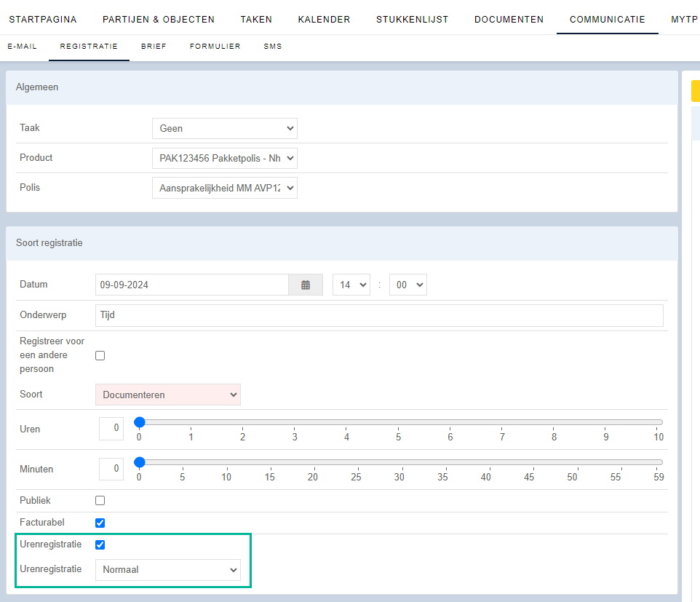Select the SMS subtab
Image resolution: width=700 pixels, height=602 pixels.
[x=273, y=47]
